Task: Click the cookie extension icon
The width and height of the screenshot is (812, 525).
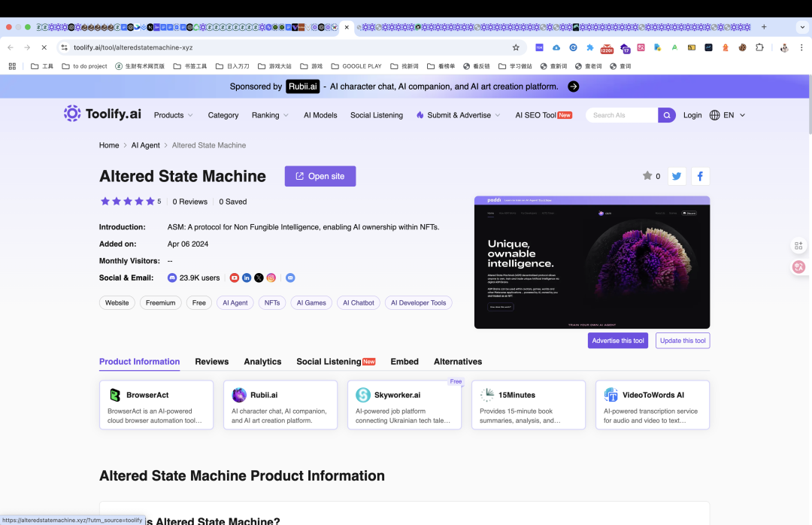Action: pyautogui.click(x=743, y=47)
